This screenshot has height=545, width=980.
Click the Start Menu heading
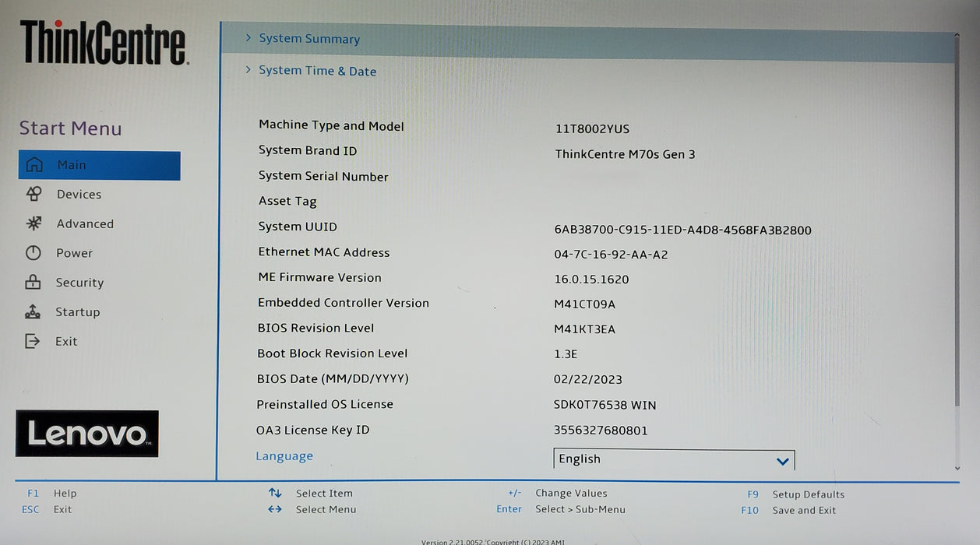70,128
